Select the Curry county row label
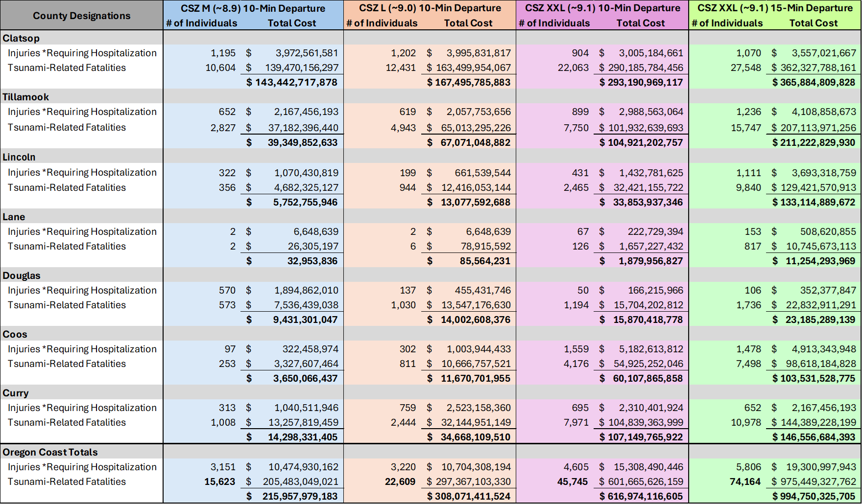862x504 pixels. tap(16, 393)
